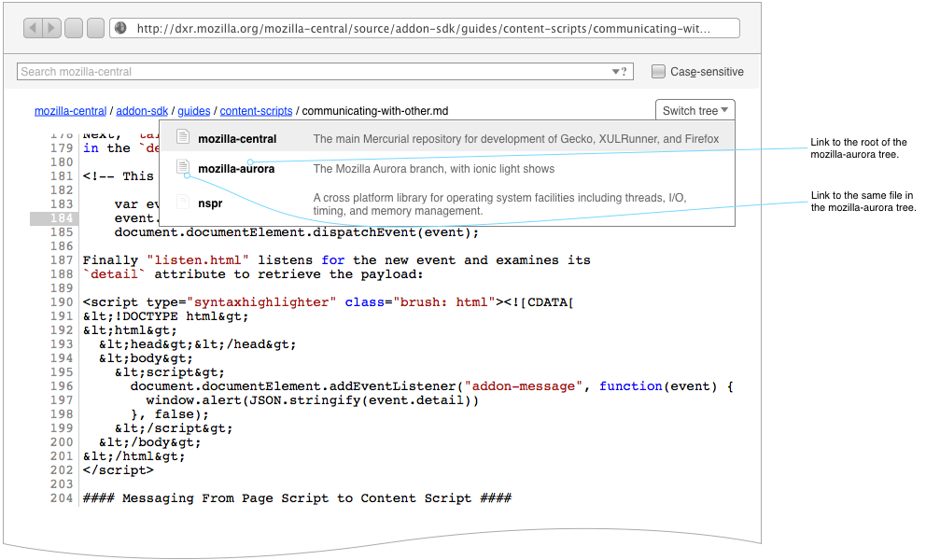The height and width of the screenshot is (560, 926).
Task: Click the "communicating-with-other.md" breadcrumb file name
Action: pos(375,111)
